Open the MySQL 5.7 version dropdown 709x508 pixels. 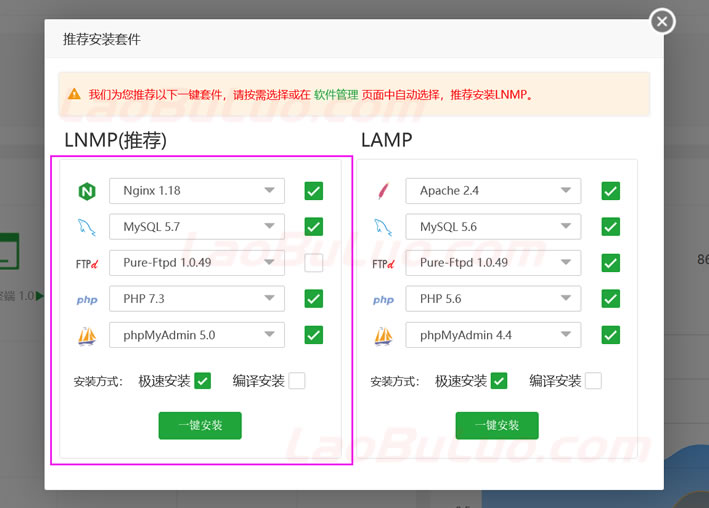pyautogui.click(x=197, y=227)
